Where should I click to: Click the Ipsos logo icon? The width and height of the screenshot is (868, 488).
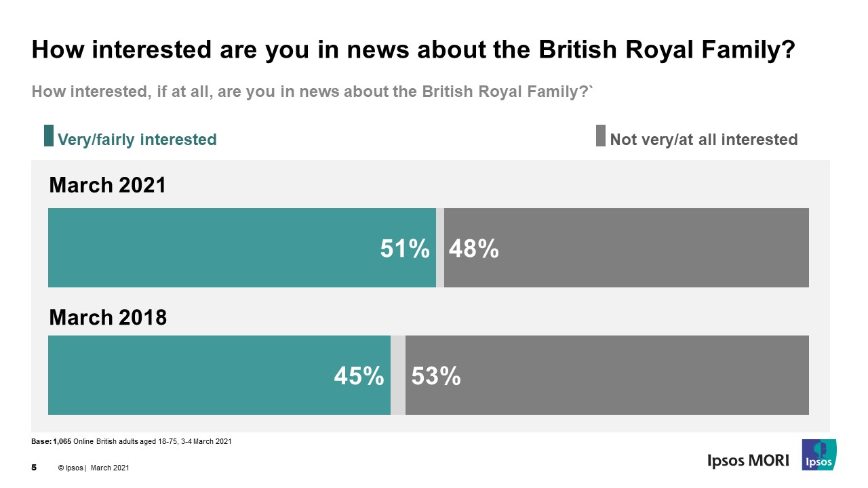pos(819,455)
